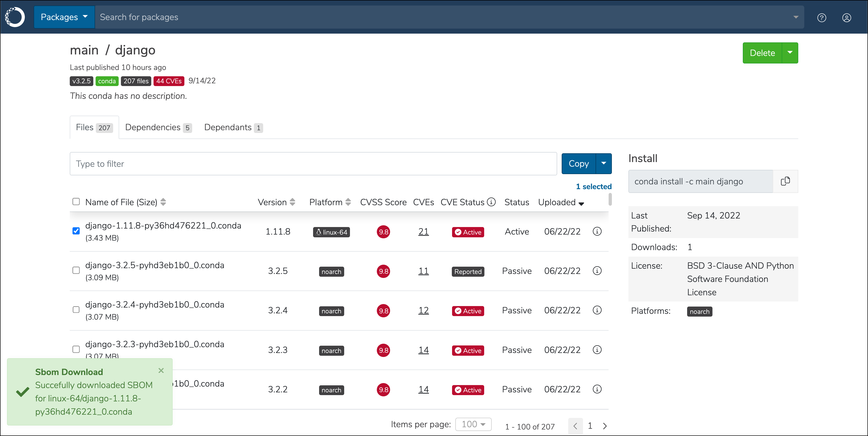Go to the next page of files
This screenshot has height=436, width=868.
[605, 426]
